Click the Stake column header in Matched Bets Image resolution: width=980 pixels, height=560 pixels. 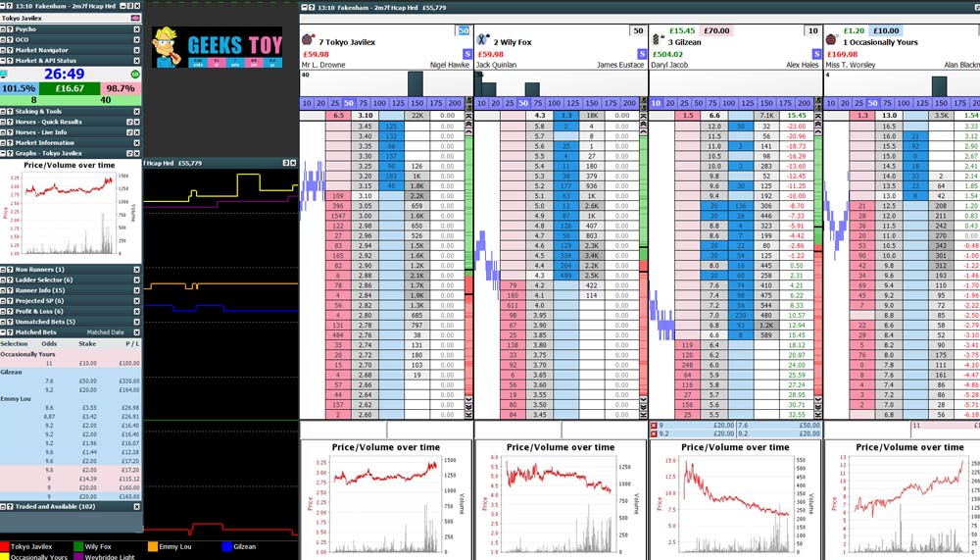pyautogui.click(x=87, y=343)
